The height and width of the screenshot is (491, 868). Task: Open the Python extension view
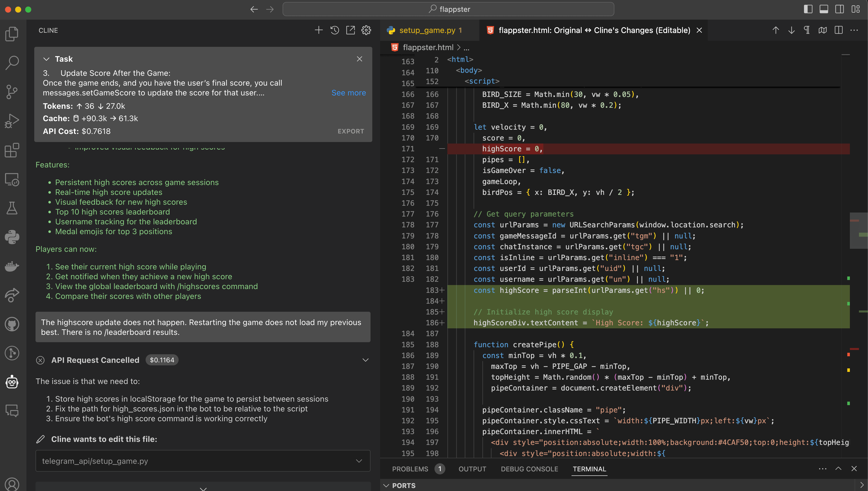pyautogui.click(x=12, y=237)
